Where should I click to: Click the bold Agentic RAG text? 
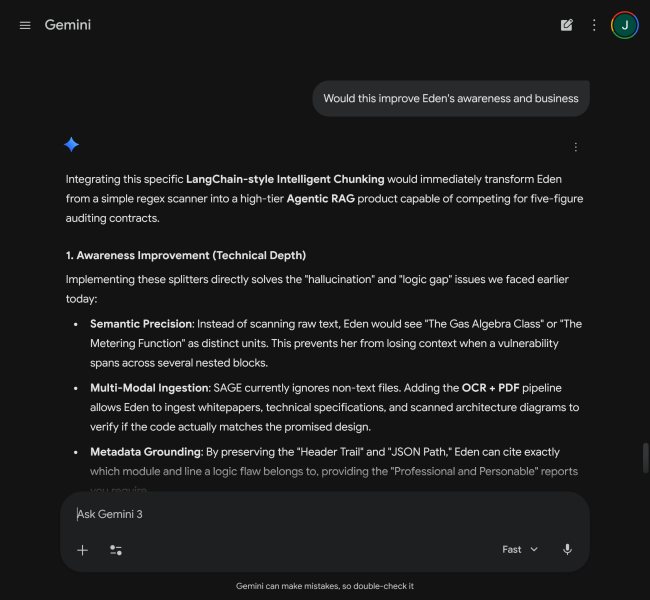click(321, 199)
